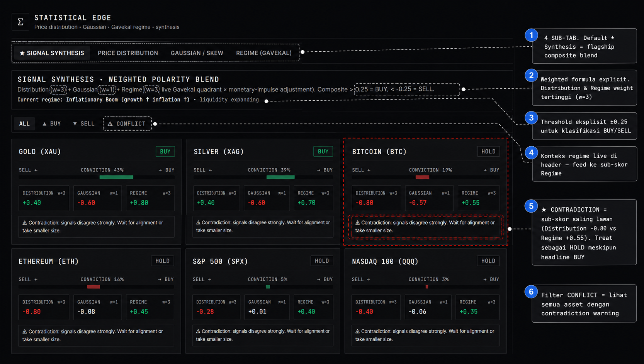This screenshot has height=364, width=644.
Task: Click the warning icon in Bitcoin contradiction note
Action: (358, 223)
